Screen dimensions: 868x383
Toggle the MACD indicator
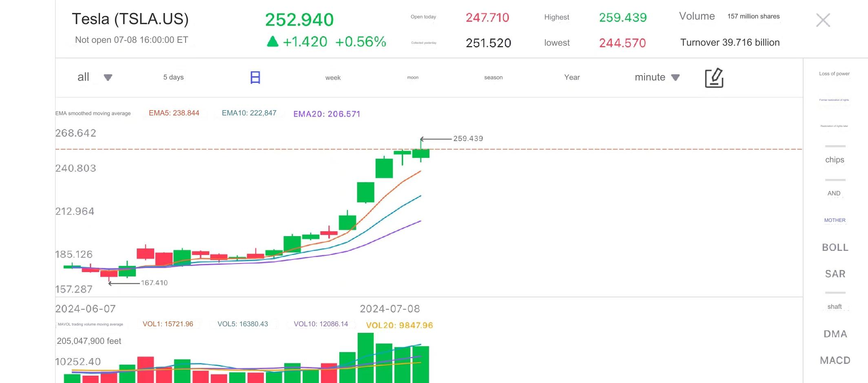835,361
